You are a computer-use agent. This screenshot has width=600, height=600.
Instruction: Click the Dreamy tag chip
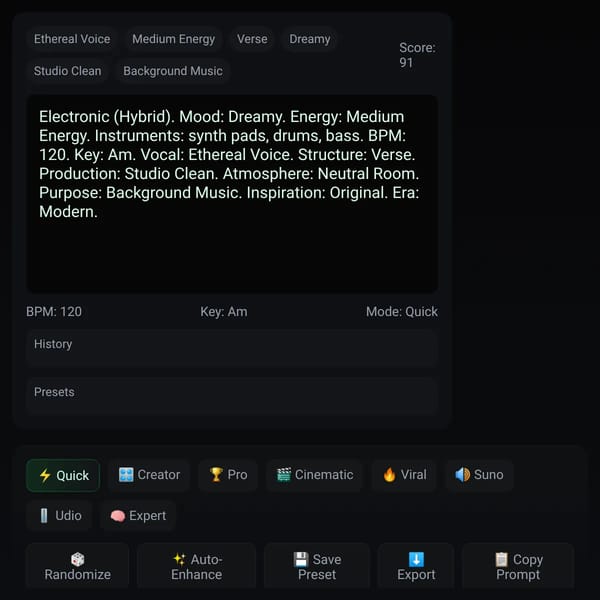click(x=310, y=39)
